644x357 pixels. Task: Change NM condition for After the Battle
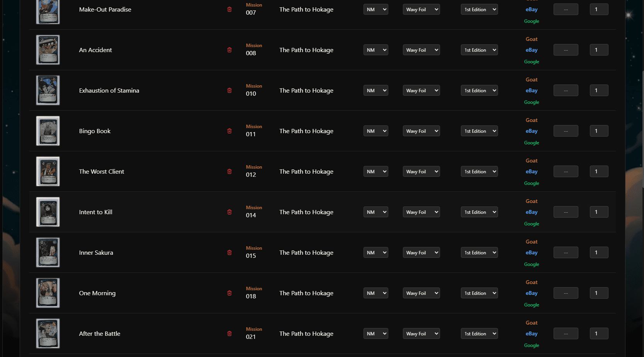(x=376, y=333)
